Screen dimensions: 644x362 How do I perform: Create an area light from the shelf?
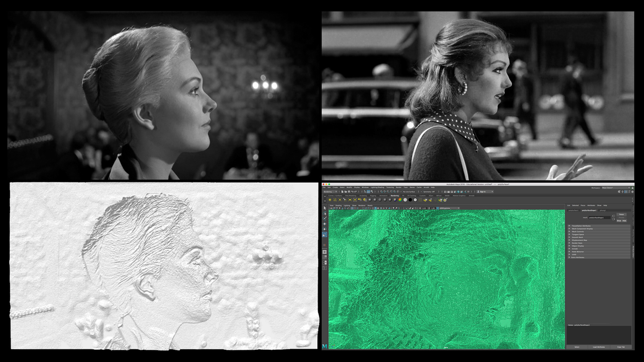(350, 200)
